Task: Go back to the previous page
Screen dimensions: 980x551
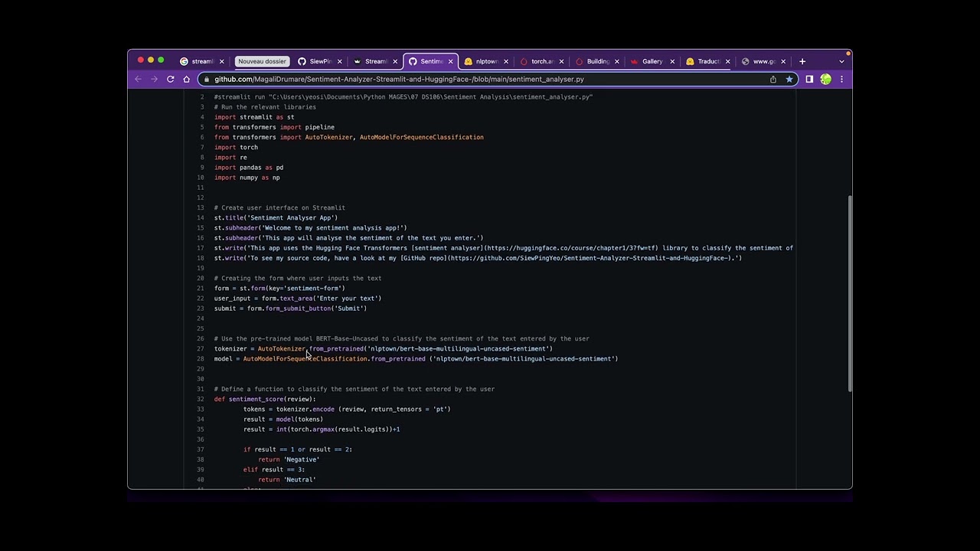Action: pos(139,79)
